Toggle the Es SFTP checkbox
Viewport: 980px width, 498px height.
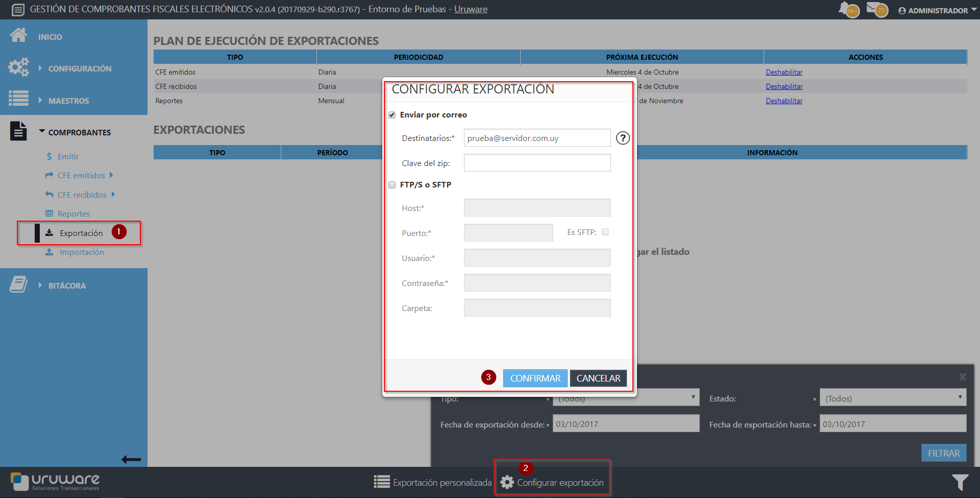point(605,232)
